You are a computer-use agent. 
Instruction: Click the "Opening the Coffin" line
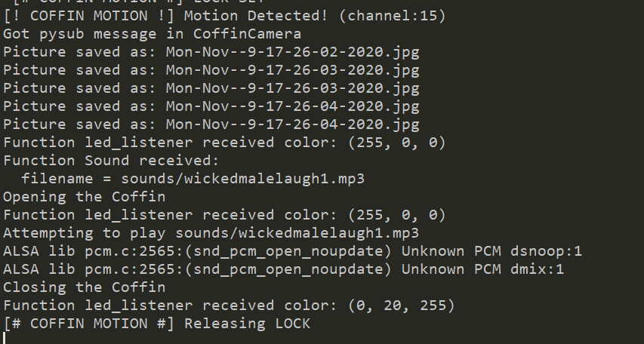(85, 196)
